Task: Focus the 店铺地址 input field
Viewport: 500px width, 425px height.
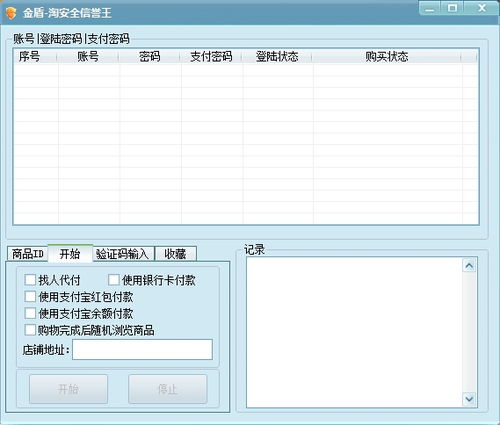Action: (142, 350)
